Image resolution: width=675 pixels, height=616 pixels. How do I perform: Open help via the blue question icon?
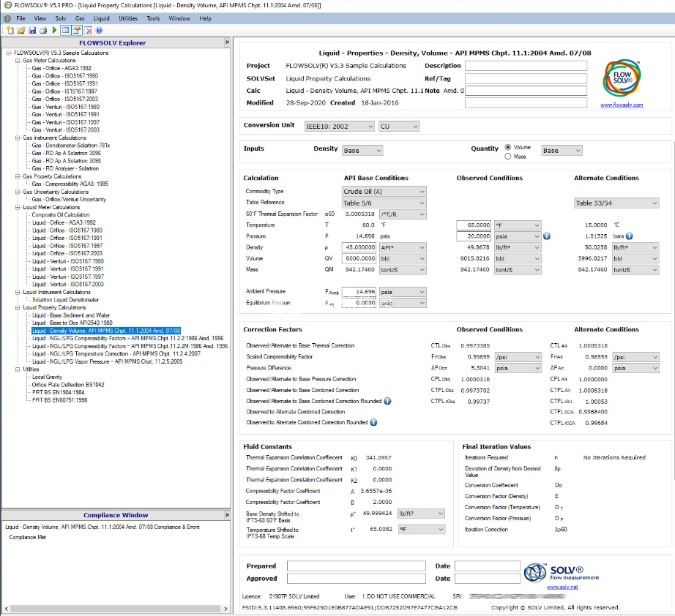pos(99,30)
